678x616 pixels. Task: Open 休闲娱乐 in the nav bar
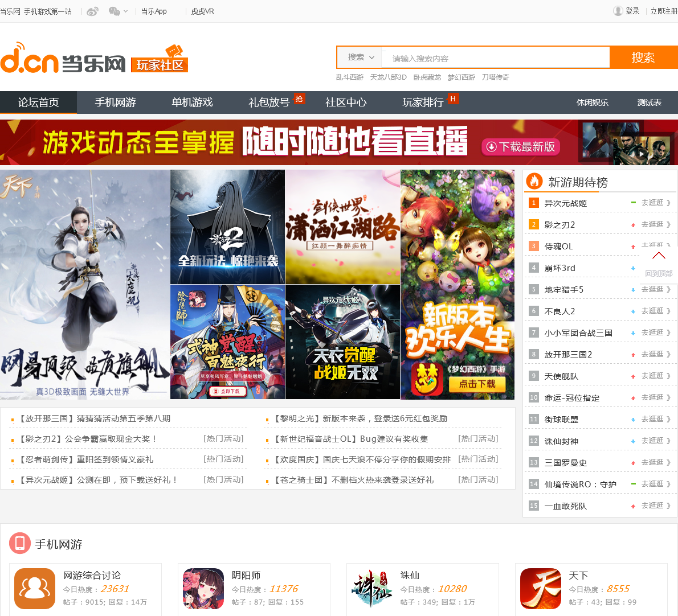click(x=593, y=102)
